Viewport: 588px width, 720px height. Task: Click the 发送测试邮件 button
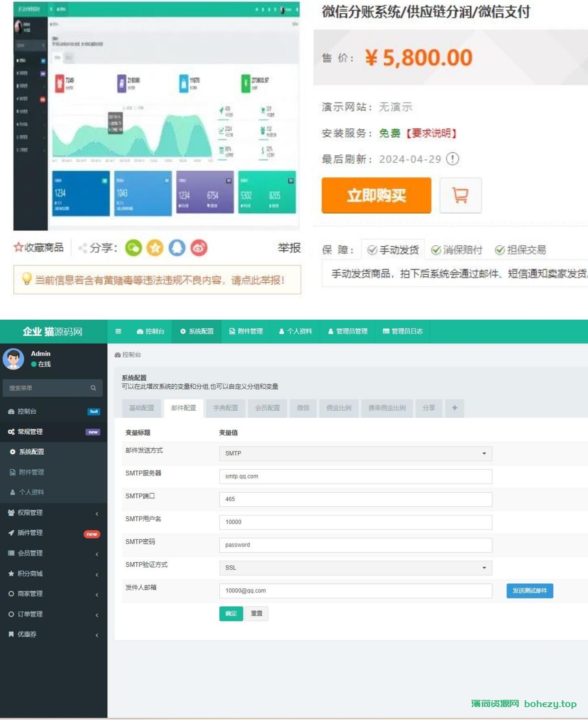[x=530, y=591]
